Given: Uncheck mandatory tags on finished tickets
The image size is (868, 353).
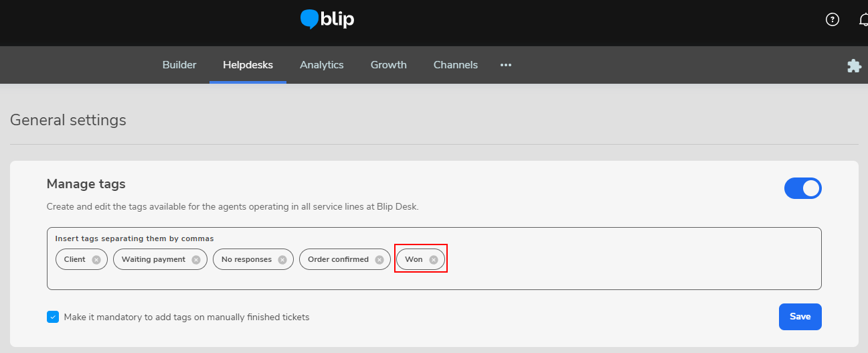Looking at the screenshot, I should point(53,317).
